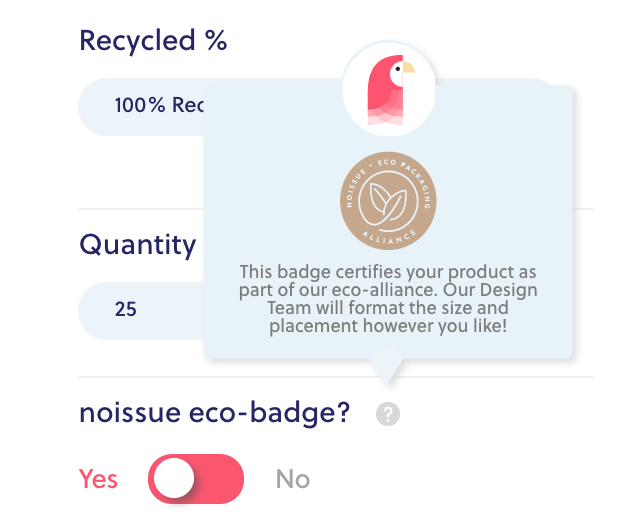Click the Eco Packaging Alliance badge
Screen dimensions: 630x524
coord(388,201)
